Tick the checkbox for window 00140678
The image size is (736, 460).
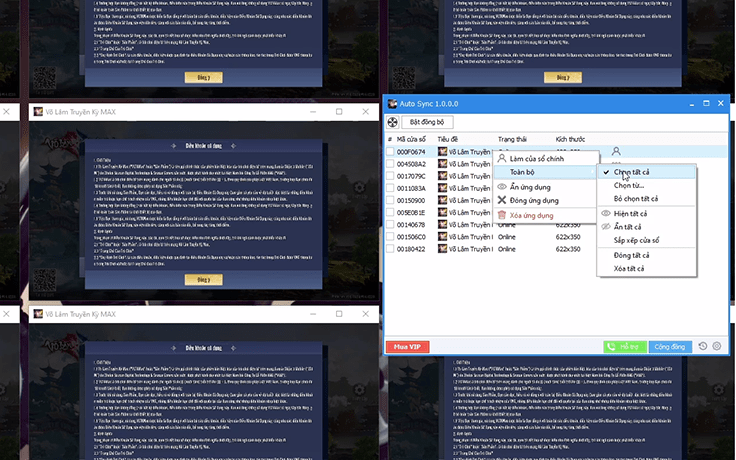click(x=390, y=224)
